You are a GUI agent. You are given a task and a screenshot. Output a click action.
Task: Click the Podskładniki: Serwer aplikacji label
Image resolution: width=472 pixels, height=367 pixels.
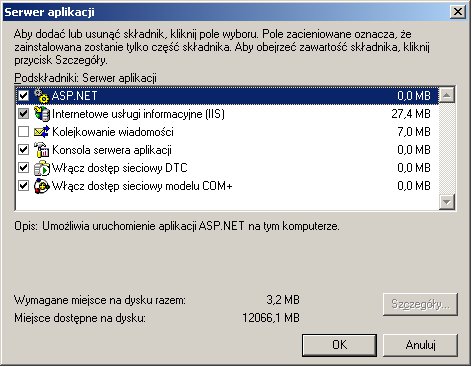pyautogui.click(x=85, y=78)
